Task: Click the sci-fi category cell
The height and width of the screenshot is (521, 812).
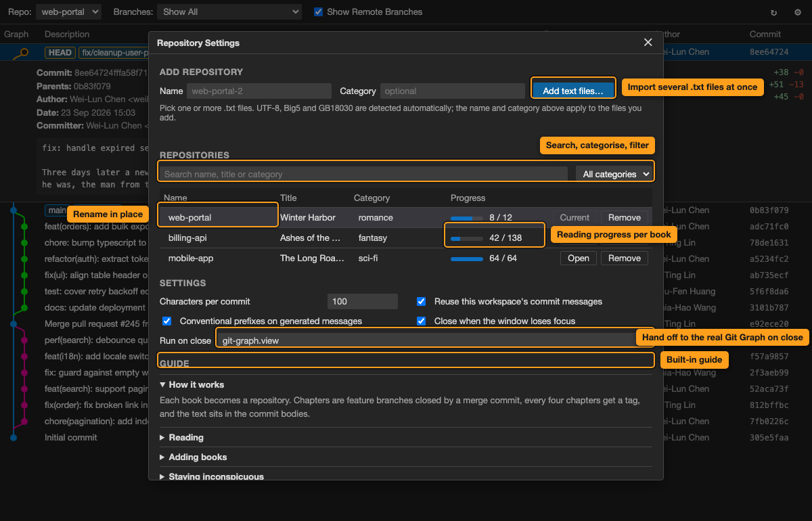Action: click(369, 258)
